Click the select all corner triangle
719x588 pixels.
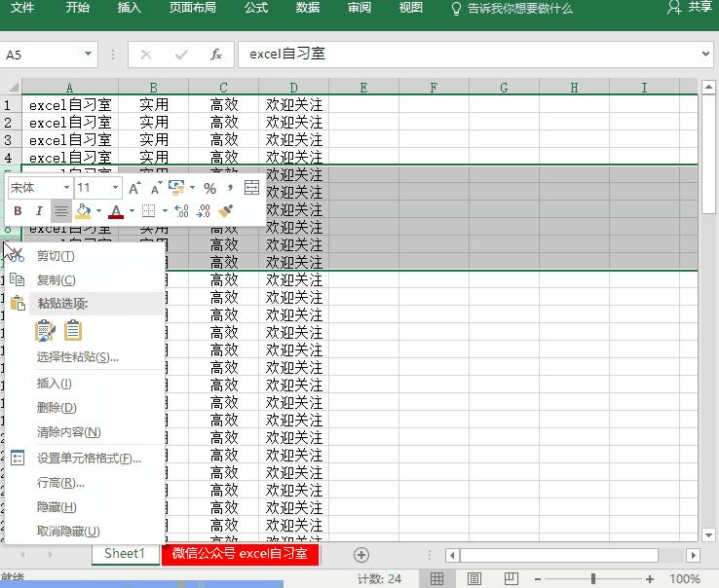click(13, 87)
